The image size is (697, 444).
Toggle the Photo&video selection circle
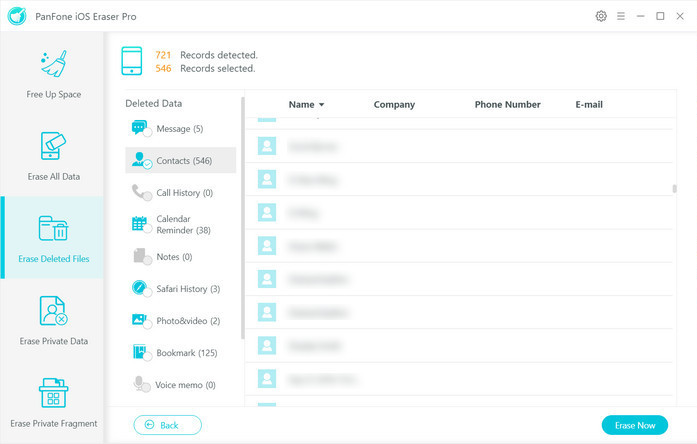tap(148, 324)
